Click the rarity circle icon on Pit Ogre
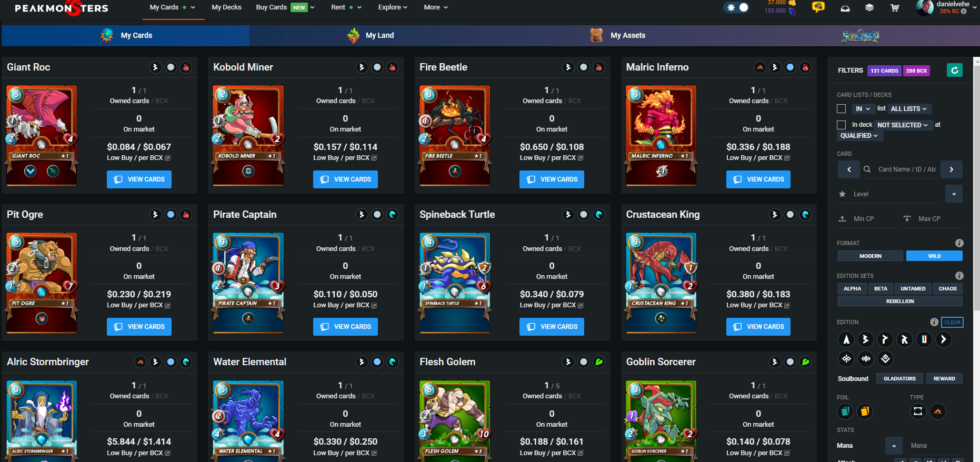Viewport: 980px width, 462px height. point(171,215)
